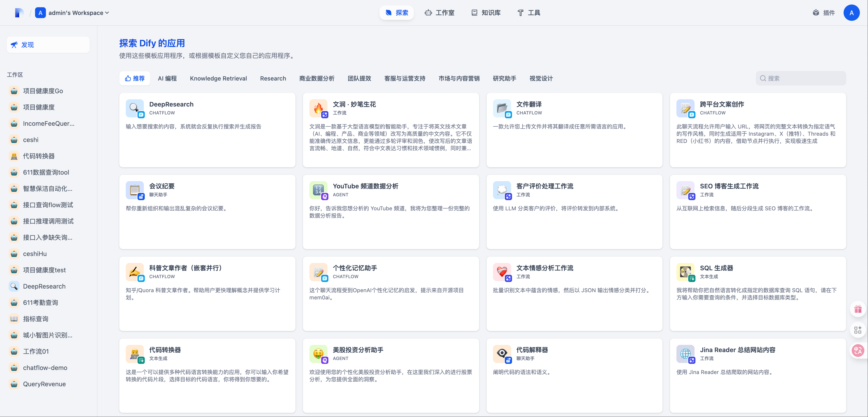The width and height of the screenshot is (868, 417).
Task: Click 文本情感分析工作流 heart icon
Action: pos(502,272)
